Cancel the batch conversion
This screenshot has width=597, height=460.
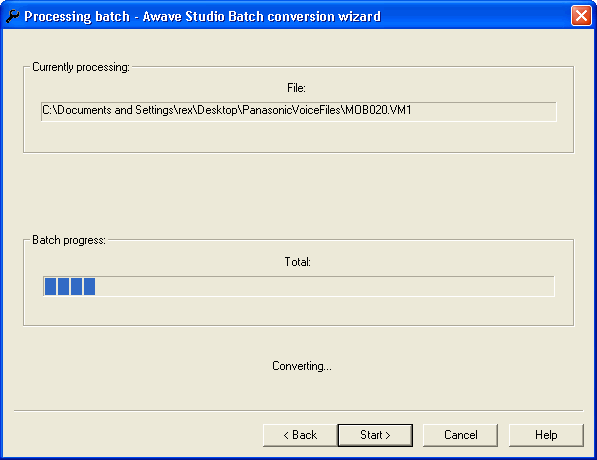460,435
